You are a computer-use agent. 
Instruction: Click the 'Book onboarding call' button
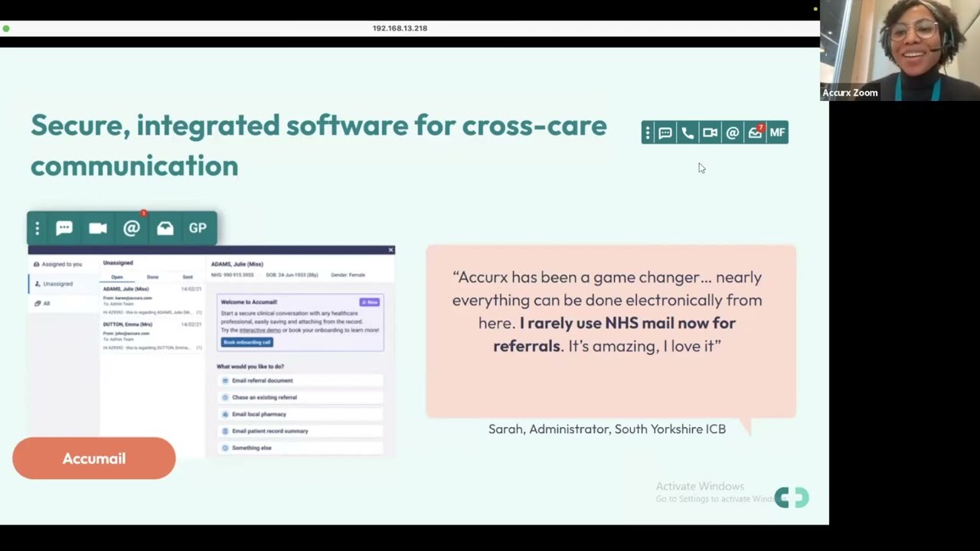click(247, 342)
